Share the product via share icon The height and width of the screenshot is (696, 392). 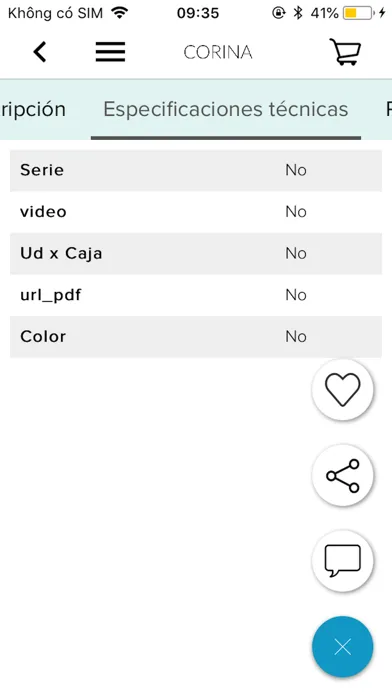click(x=342, y=475)
